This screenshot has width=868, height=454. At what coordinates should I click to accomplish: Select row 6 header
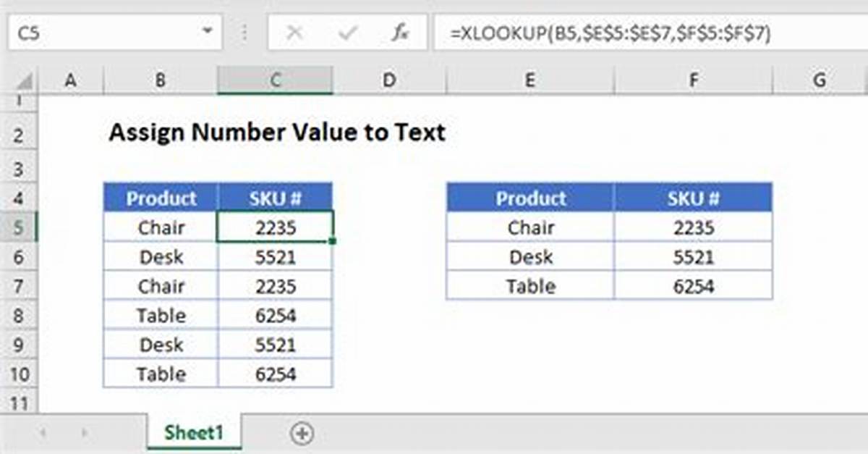point(19,256)
